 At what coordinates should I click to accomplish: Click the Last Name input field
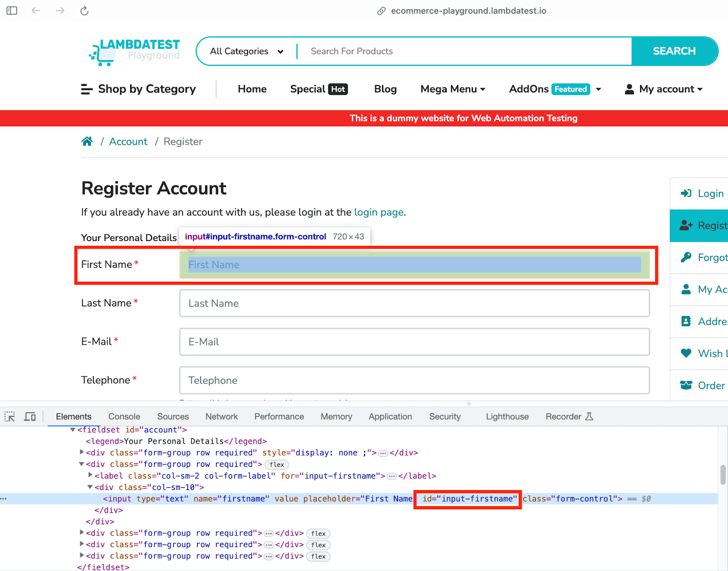click(x=415, y=303)
